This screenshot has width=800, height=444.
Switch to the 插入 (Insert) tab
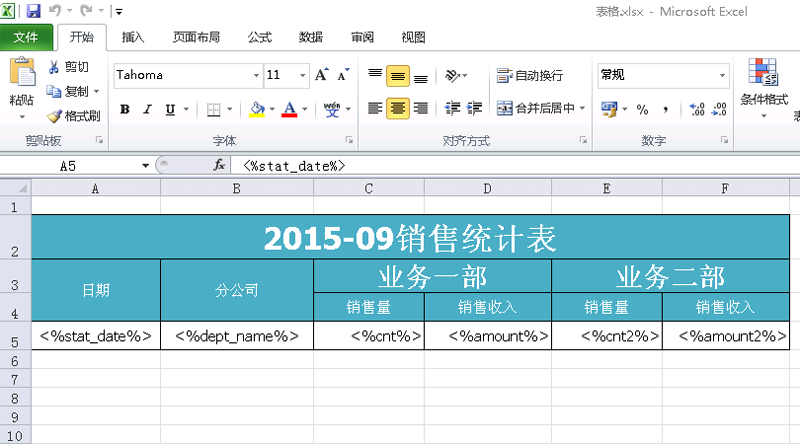pos(133,38)
